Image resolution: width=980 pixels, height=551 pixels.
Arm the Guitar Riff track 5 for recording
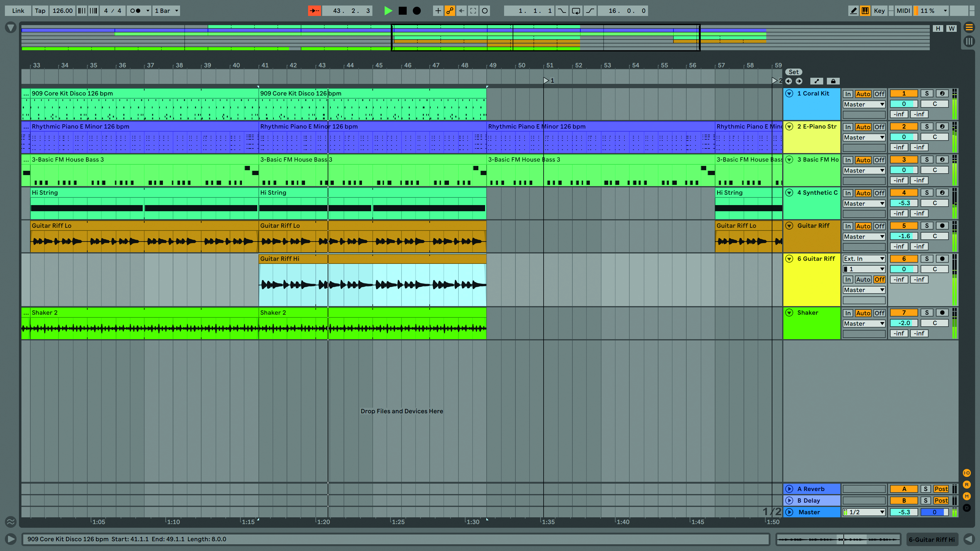click(942, 226)
